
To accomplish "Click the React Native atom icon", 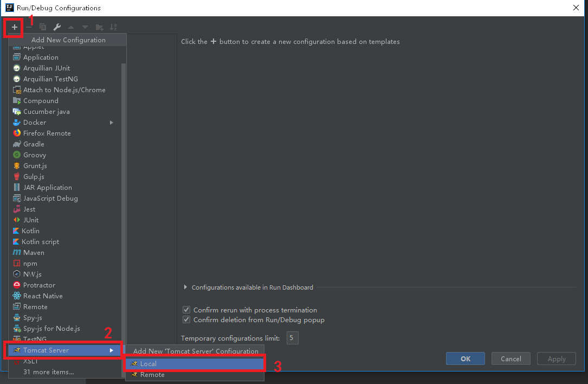I will 16,296.
